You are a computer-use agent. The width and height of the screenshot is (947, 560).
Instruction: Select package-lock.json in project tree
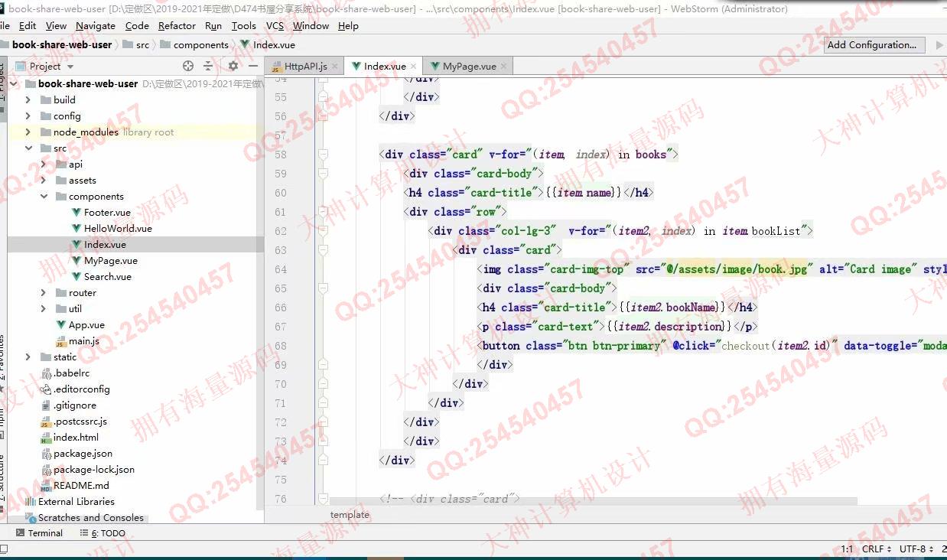coord(93,469)
